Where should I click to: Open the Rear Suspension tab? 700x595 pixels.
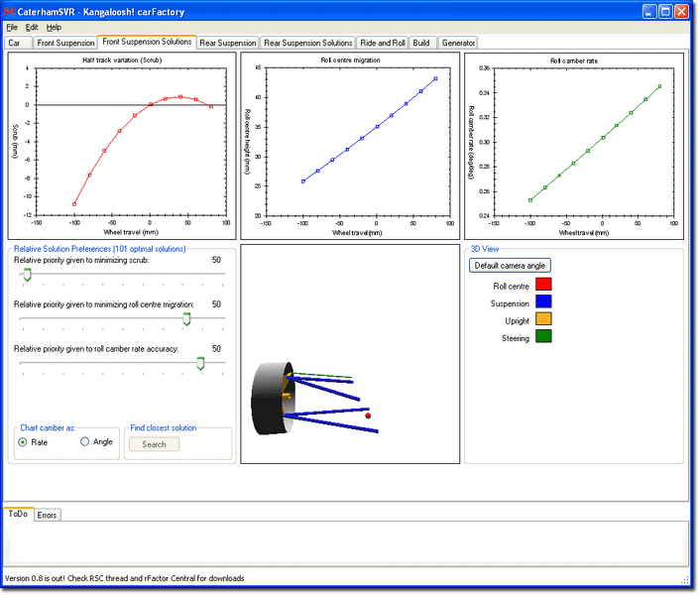228,43
